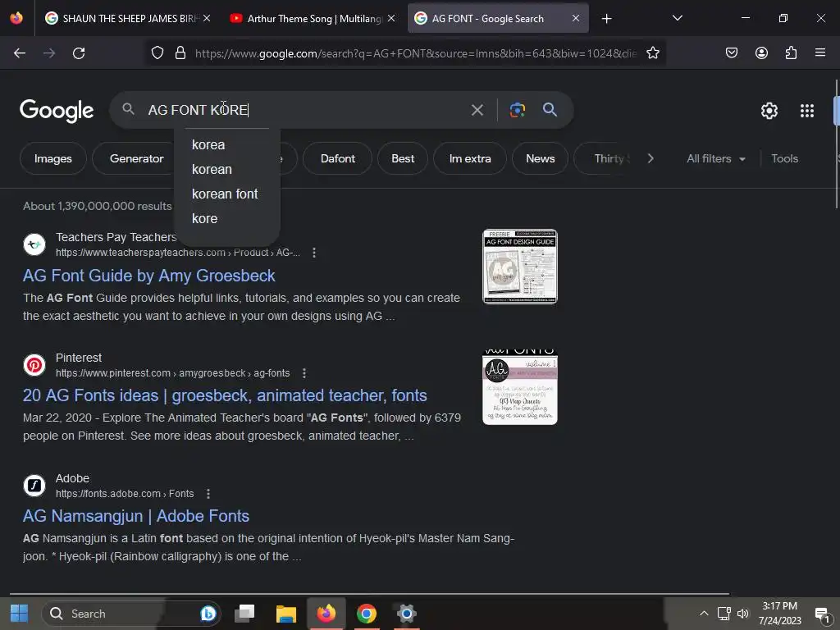Open the tracking protection shield icon
This screenshot has height=630, width=840.
click(x=157, y=53)
